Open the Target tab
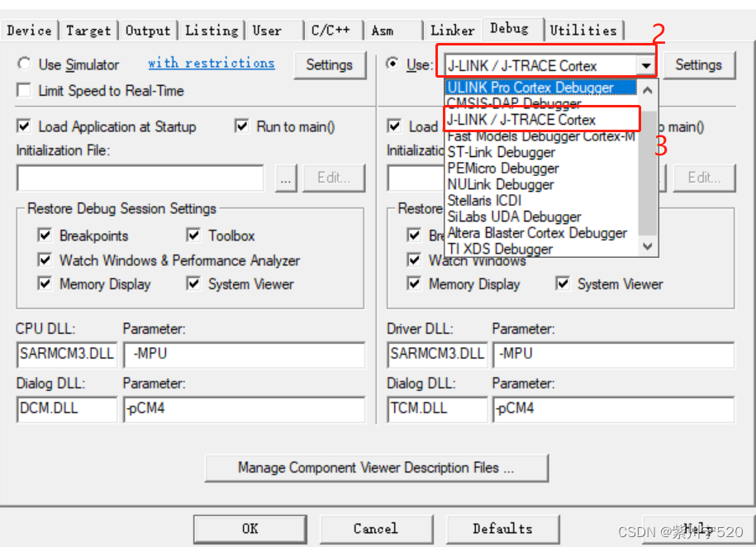Image resolution: width=756 pixels, height=547 pixels. click(88, 31)
